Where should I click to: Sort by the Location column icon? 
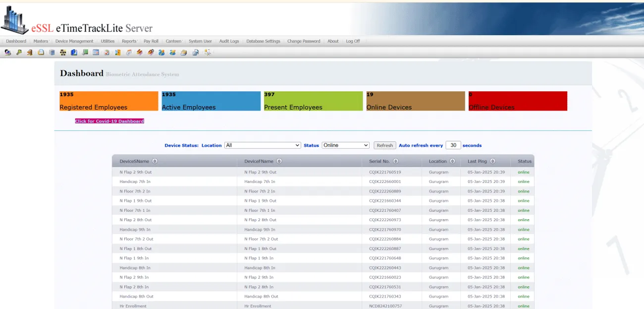point(452,161)
